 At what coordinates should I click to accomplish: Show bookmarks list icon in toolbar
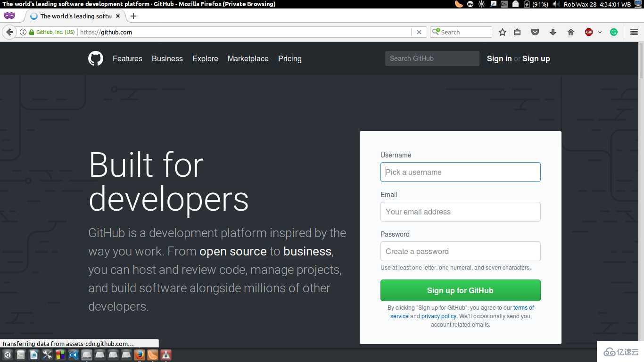click(517, 32)
